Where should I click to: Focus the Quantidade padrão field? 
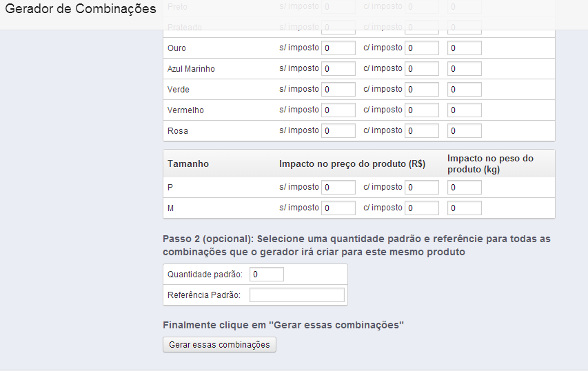(267, 275)
